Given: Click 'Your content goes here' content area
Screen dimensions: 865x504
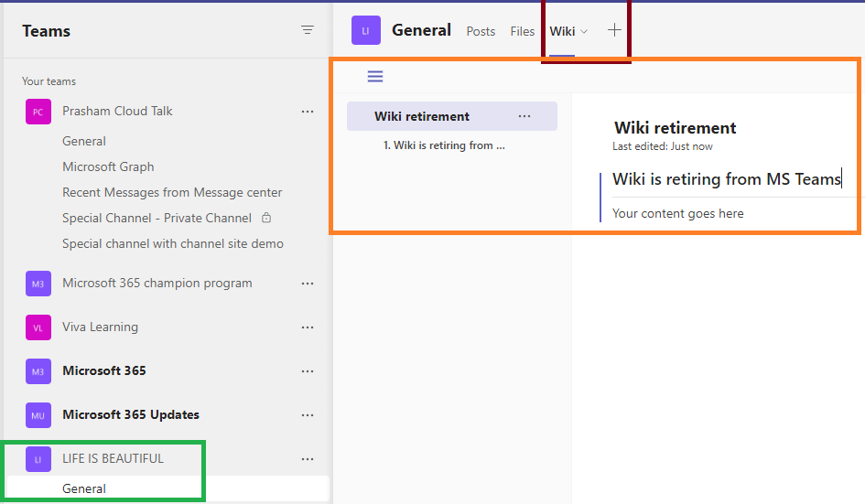Looking at the screenshot, I should (x=678, y=213).
